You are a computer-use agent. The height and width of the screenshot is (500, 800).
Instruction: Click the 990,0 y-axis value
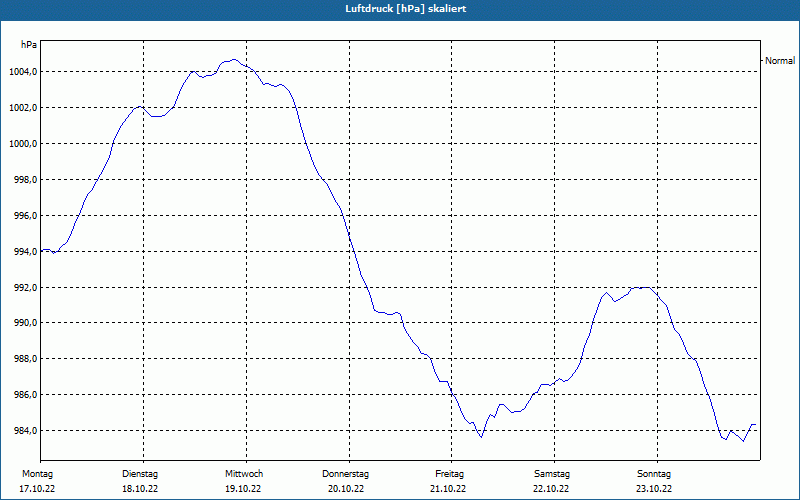pyautogui.click(x=25, y=323)
